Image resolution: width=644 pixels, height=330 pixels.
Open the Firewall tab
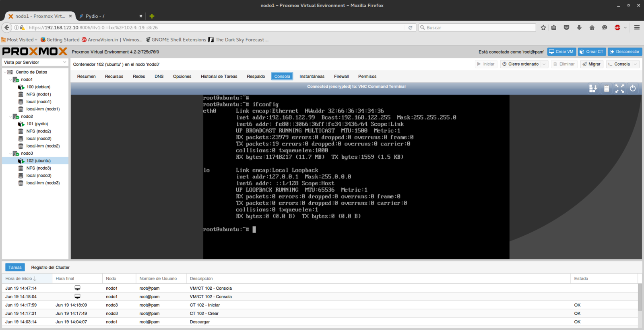[x=341, y=77]
